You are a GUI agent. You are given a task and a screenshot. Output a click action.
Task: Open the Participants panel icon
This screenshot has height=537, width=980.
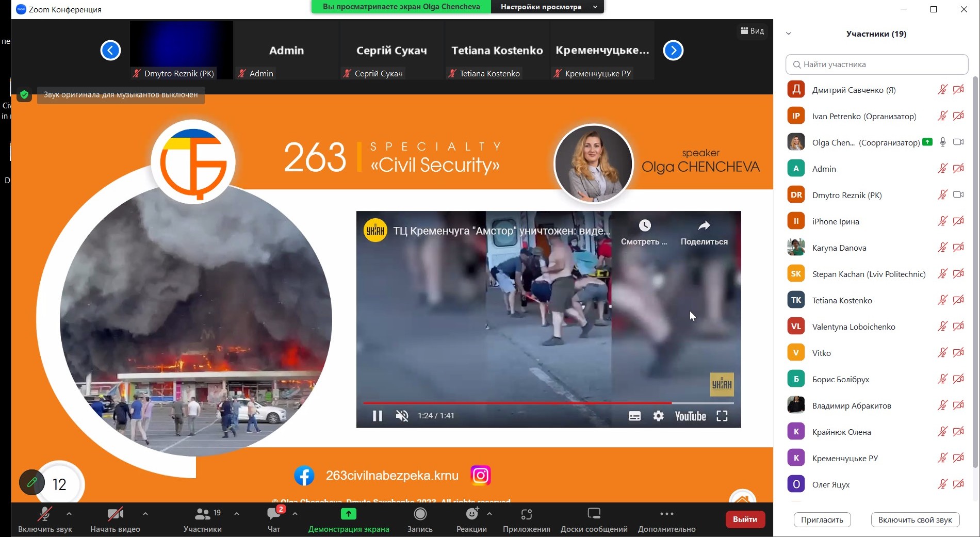[202, 514]
